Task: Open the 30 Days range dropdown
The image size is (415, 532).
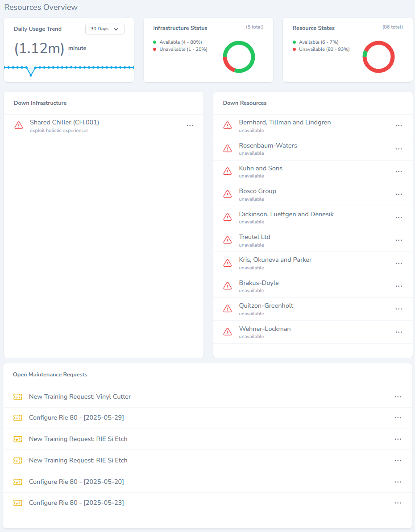Action: (104, 29)
